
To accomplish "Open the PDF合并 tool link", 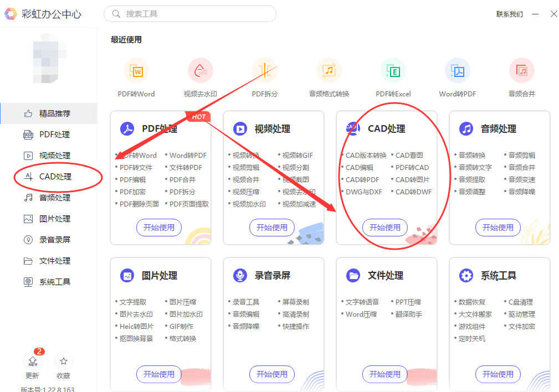I will (x=182, y=179).
